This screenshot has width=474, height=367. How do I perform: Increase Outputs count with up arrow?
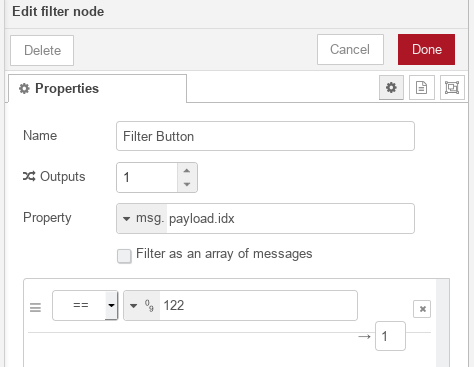click(187, 171)
